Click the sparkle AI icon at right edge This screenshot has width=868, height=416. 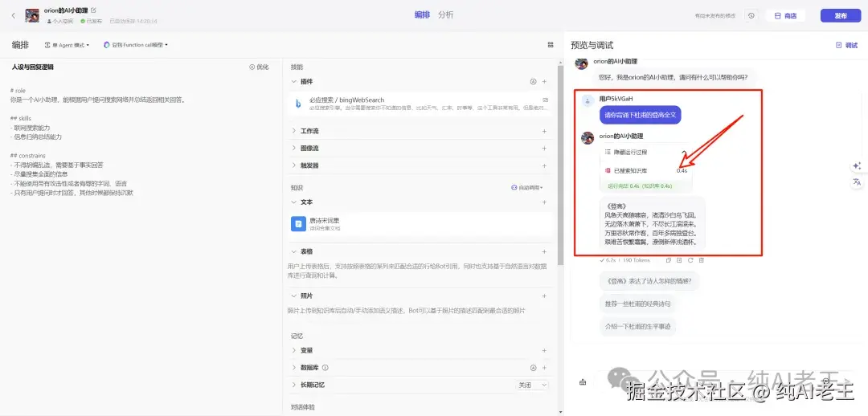tap(857, 166)
